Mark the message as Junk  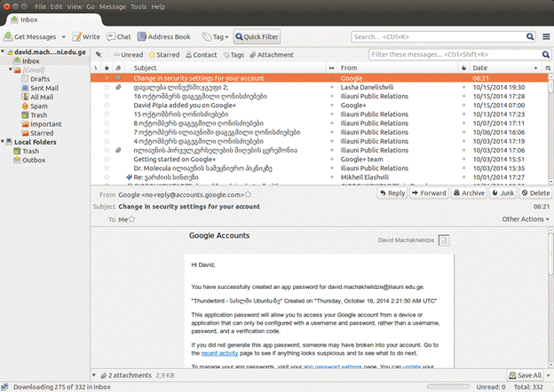point(503,193)
